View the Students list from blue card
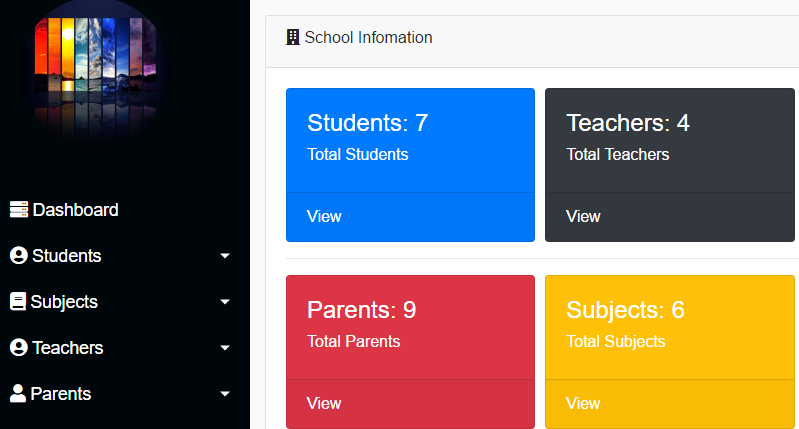This screenshot has width=799, height=429. coord(324,217)
